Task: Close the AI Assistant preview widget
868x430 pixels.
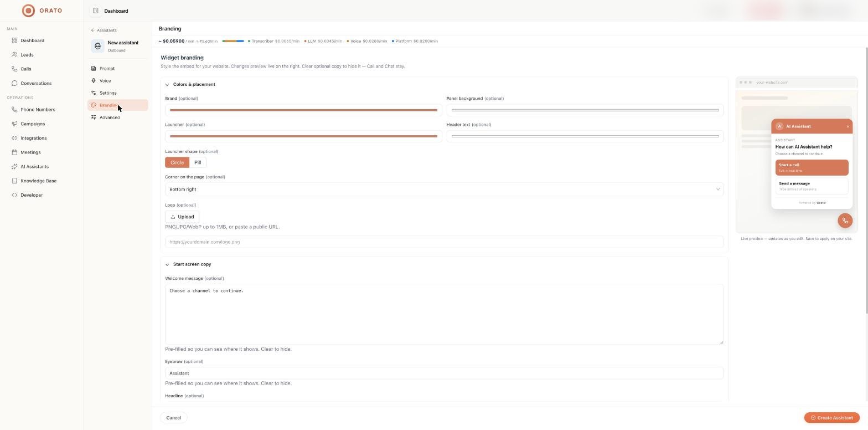Action: pos(848,126)
